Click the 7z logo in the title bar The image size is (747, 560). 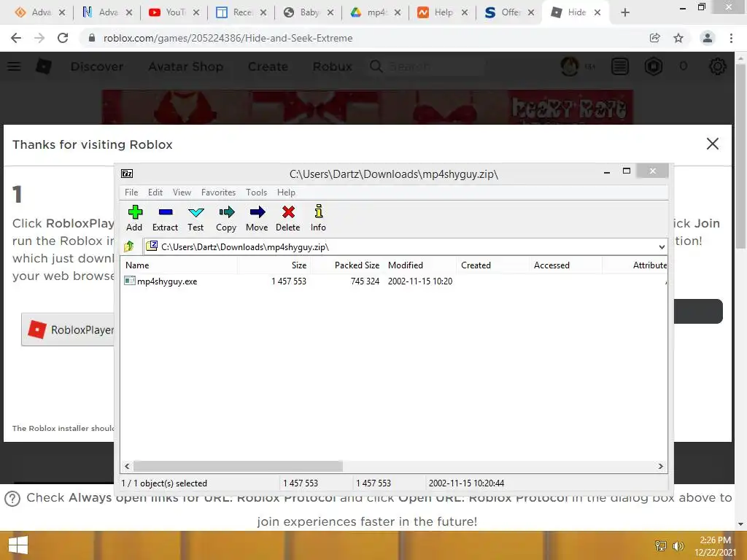click(127, 174)
